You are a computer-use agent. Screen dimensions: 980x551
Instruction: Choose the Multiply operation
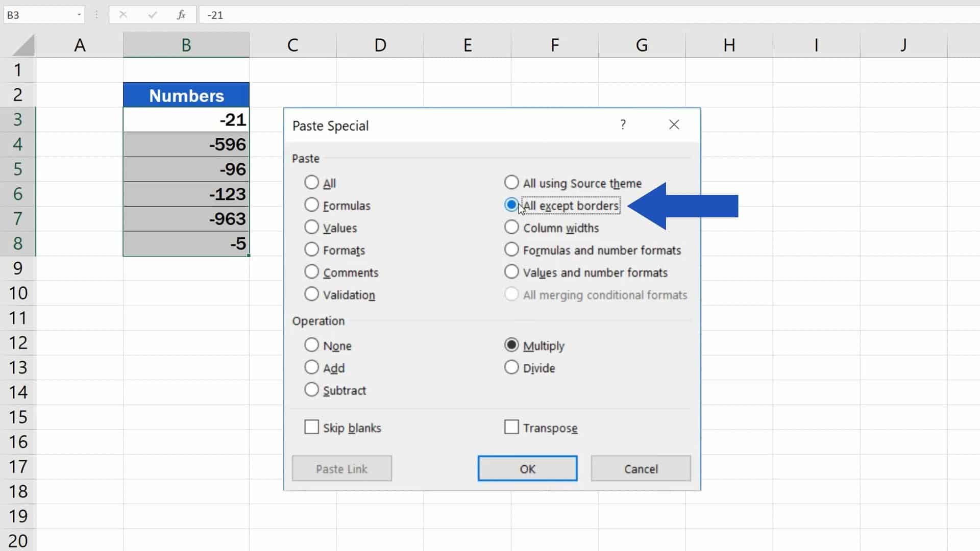(x=511, y=345)
